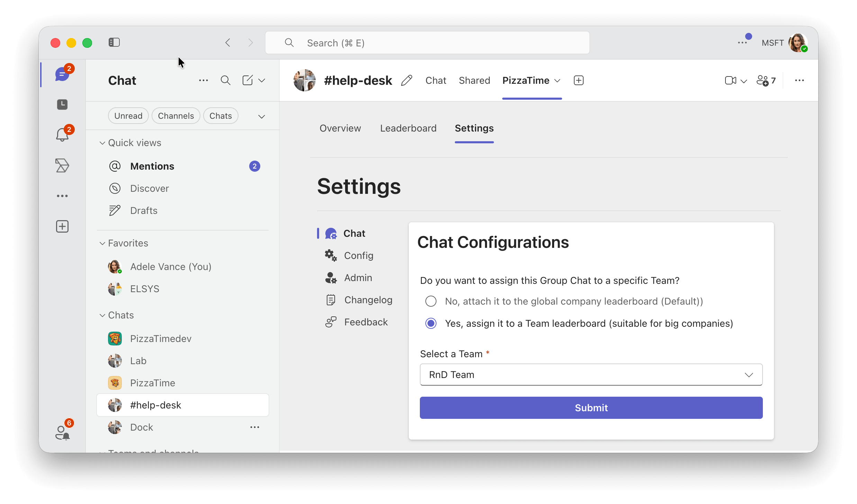Open the Activity bell notifications

point(62,135)
